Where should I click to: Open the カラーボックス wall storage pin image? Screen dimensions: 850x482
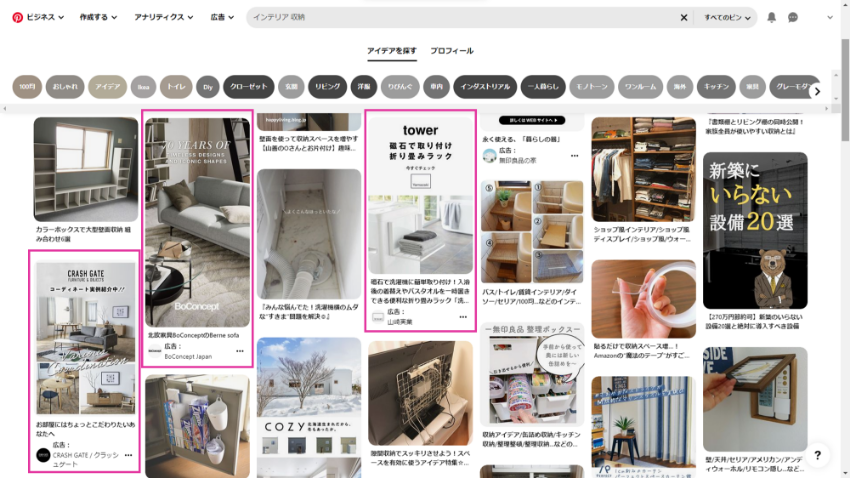86,169
